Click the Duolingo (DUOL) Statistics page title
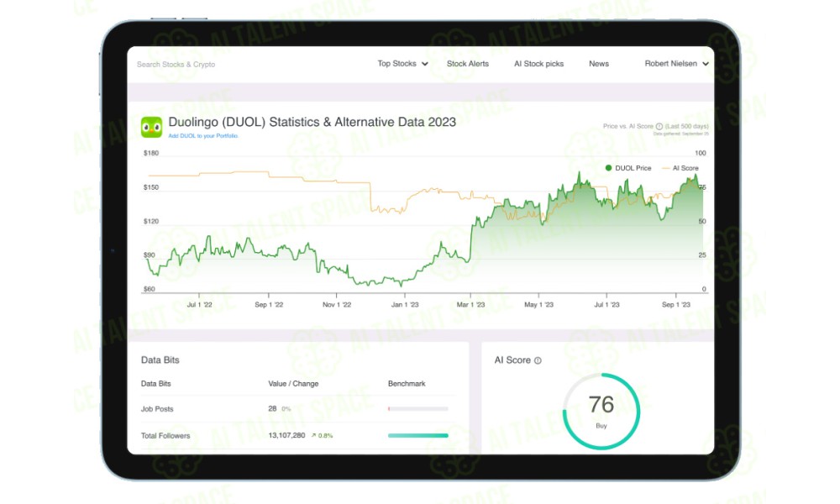The image size is (840, 504). pos(312,122)
